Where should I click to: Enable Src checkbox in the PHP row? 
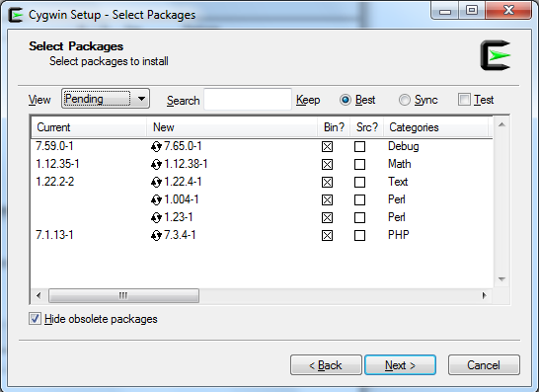coord(359,236)
